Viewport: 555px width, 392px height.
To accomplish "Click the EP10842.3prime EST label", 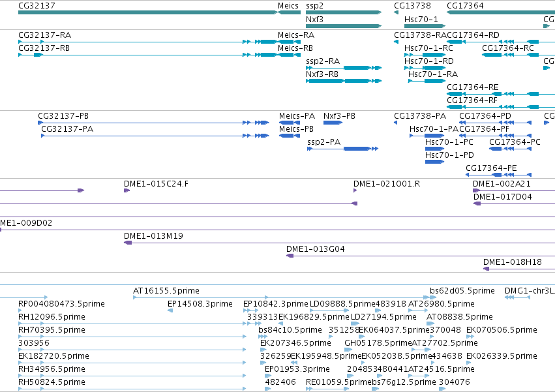I will (276, 304).
